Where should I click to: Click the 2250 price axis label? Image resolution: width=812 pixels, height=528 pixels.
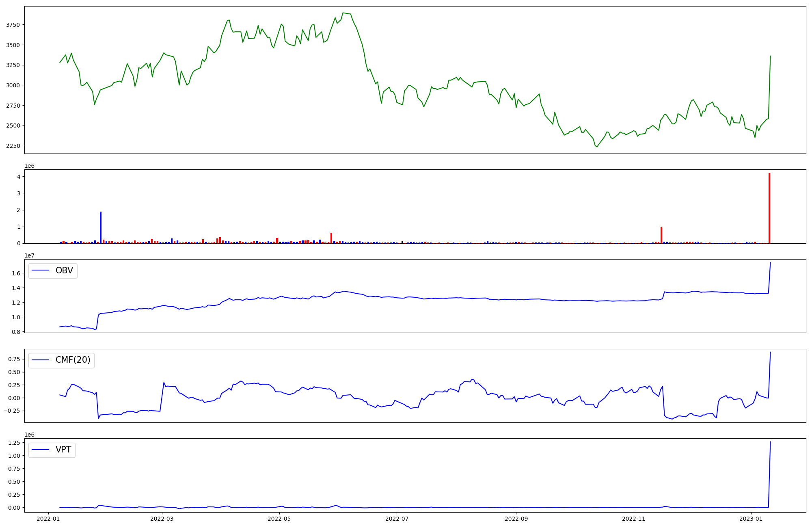point(13,146)
